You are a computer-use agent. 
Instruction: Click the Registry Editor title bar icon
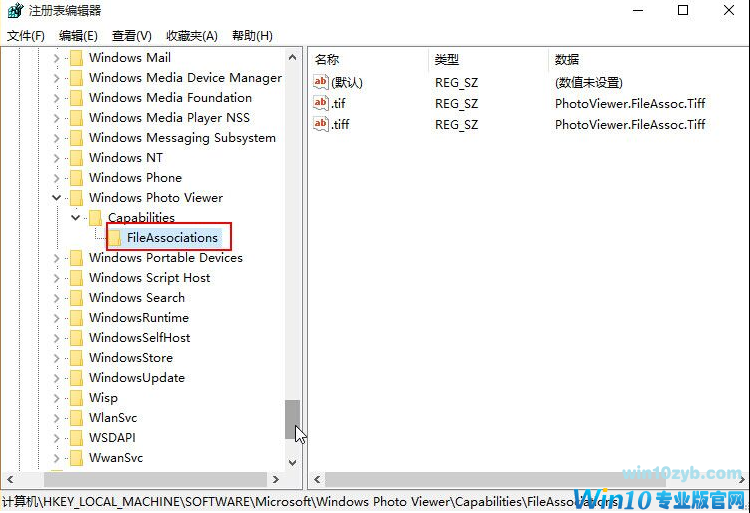coord(15,10)
